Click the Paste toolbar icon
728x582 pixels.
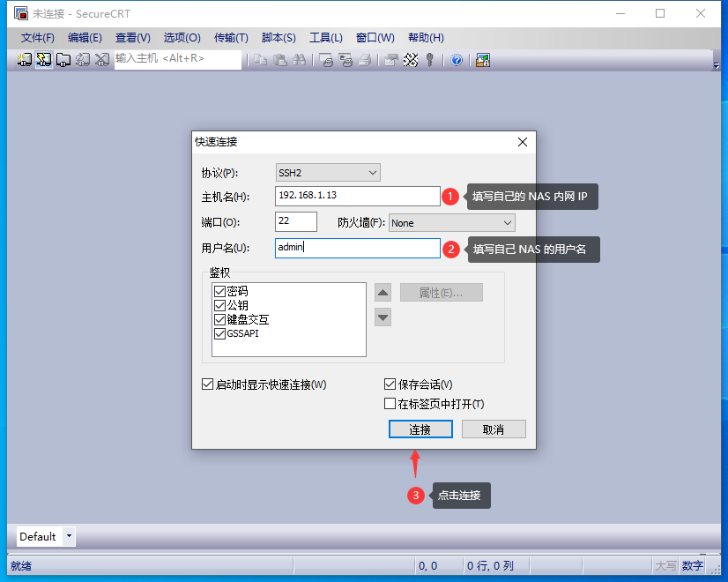coord(279,60)
